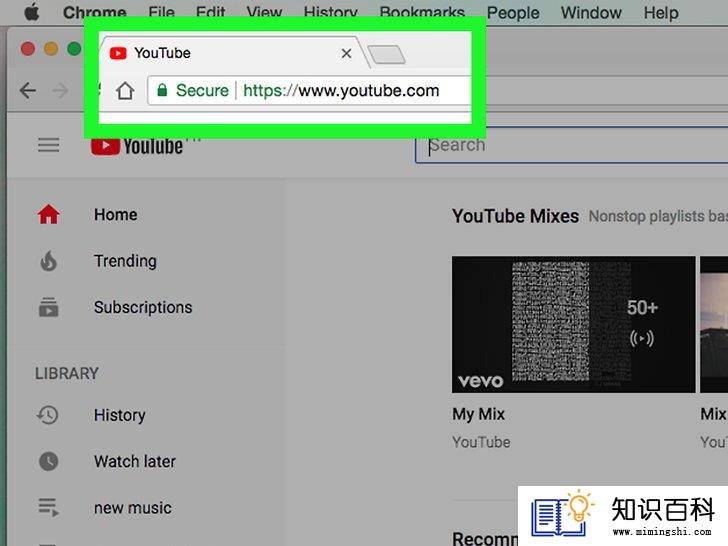Image resolution: width=728 pixels, height=546 pixels.
Task: Open the Help menu
Action: (x=661, y=13)
